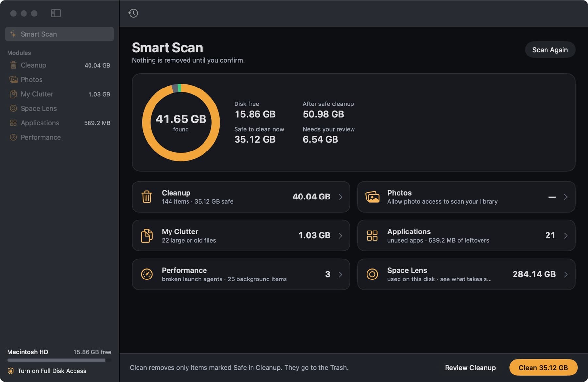
Task: Click the Smart Scan sparkle icon in sidebar
Action: coord(13,34)
